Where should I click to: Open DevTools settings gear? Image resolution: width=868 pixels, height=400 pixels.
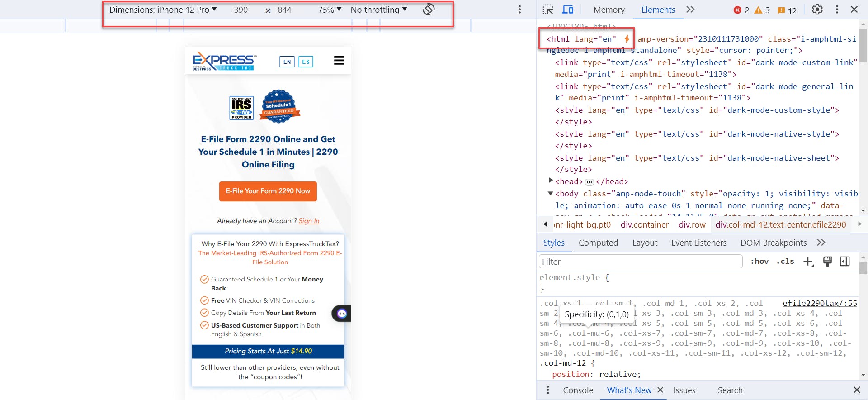[x=817, y=10]
